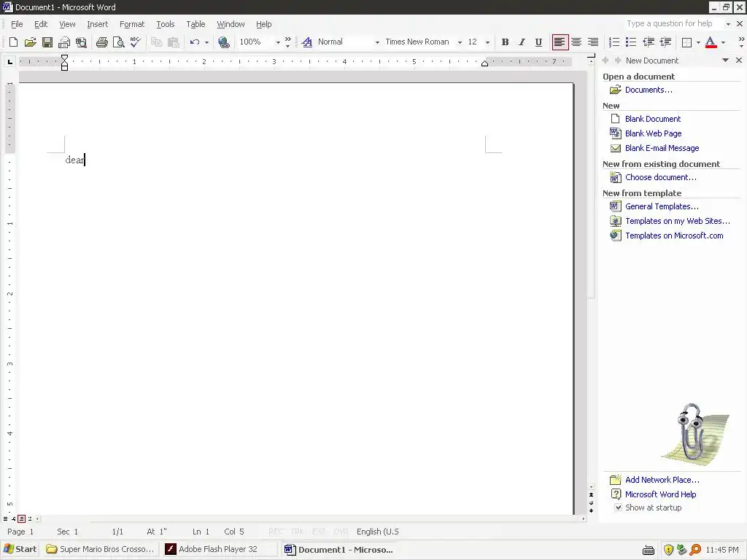This screenshot has height=560, width=747.
Task: Toggle Underline formatting
Action: click(x=538, y=42)
